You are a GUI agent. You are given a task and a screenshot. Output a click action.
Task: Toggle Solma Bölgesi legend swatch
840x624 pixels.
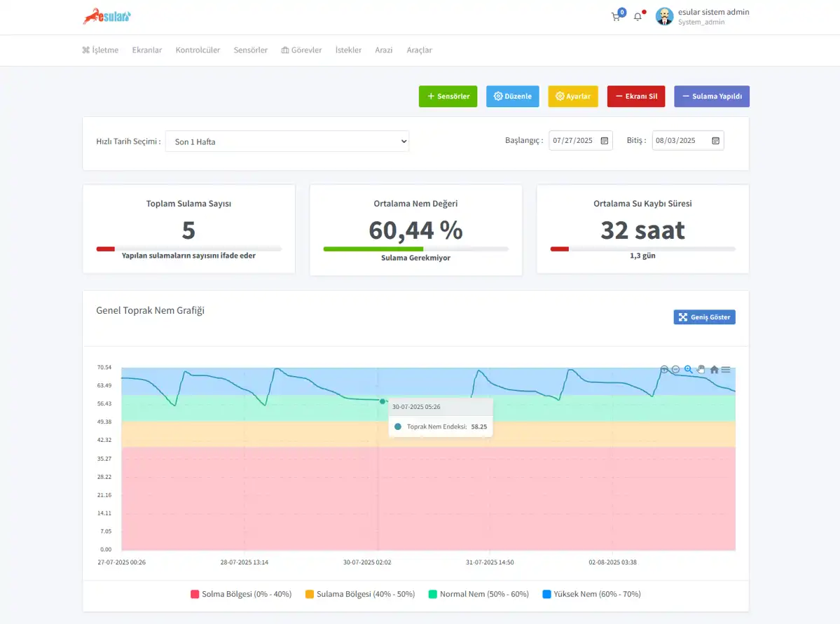pyautogui.click(x=195, y=594)
